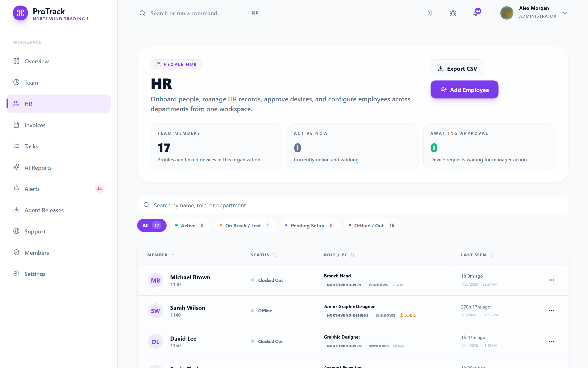Select the On Break / Lost filter
This screenshot has height=368, width=588.
[245, 225]
